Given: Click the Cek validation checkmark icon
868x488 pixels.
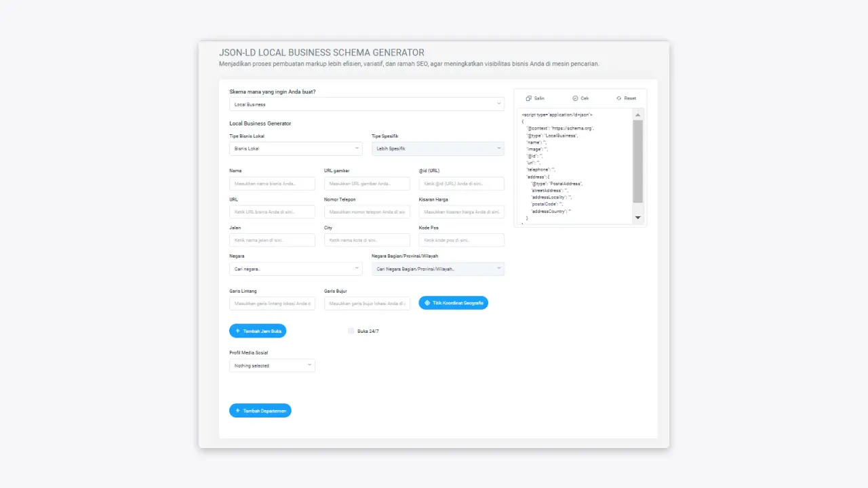Looking at the screenshot, I should pyautogui.click(x=574, y=98).
